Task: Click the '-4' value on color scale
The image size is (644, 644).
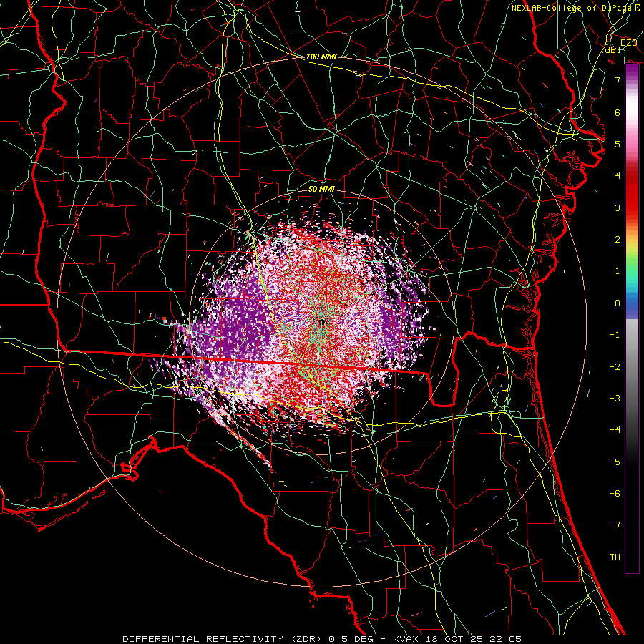Action: click(615, 429)
